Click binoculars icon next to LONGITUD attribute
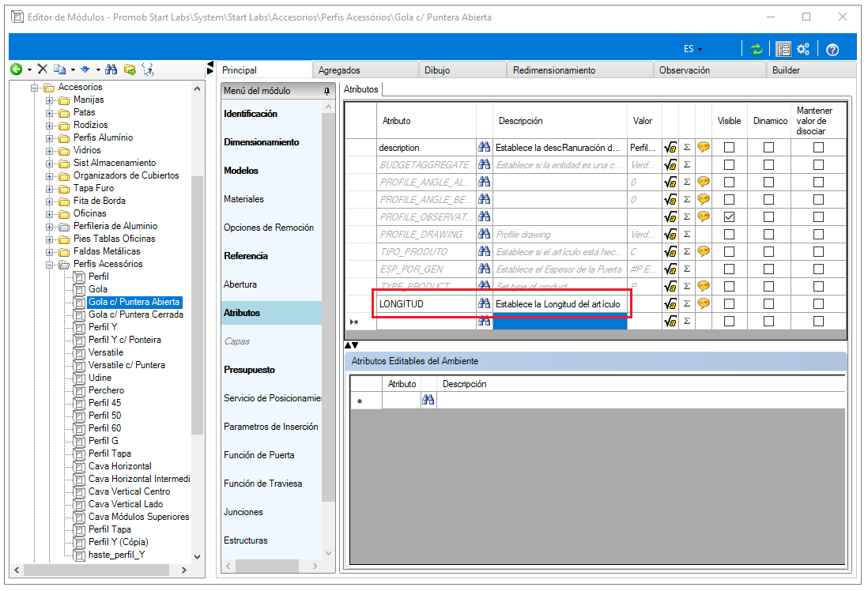The height and width of the screenshot is (591, 868). [x=485, y=303]
